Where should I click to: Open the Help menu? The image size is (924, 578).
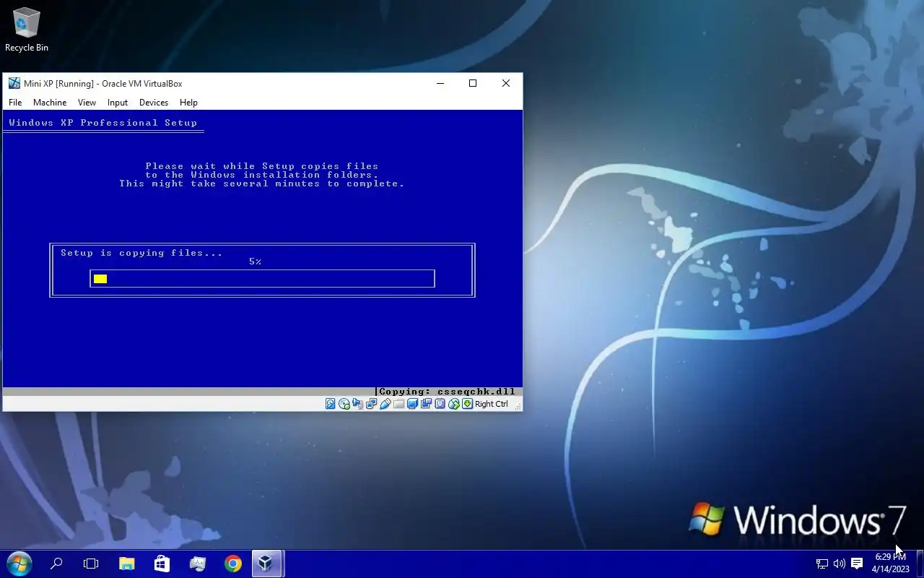[x=188, y=103]
